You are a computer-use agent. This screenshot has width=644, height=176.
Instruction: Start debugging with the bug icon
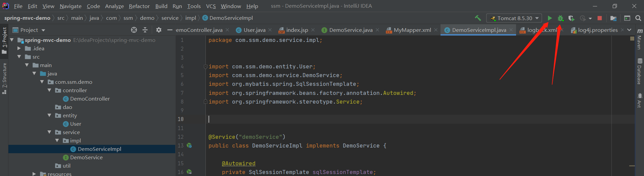[560, 18]
